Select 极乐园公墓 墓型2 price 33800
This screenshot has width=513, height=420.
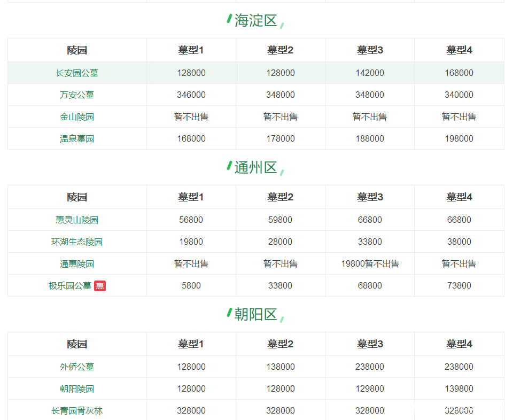pyautogui.click(x=281, y=285)
